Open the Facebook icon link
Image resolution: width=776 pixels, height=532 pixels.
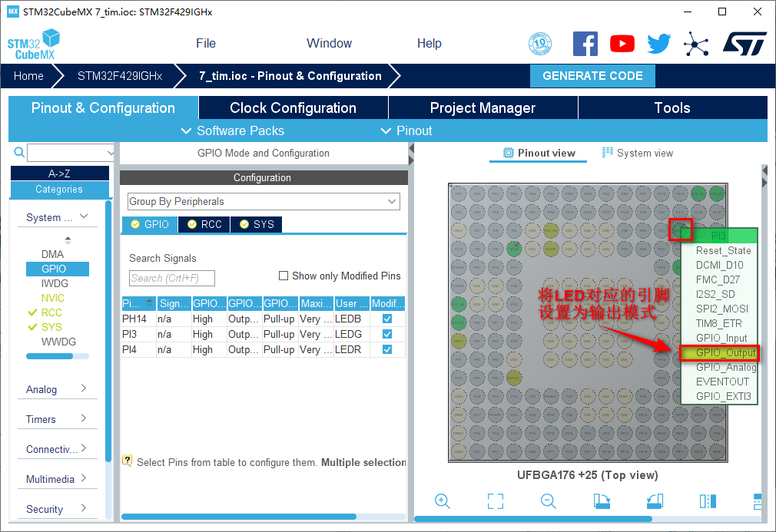point(585,44)
